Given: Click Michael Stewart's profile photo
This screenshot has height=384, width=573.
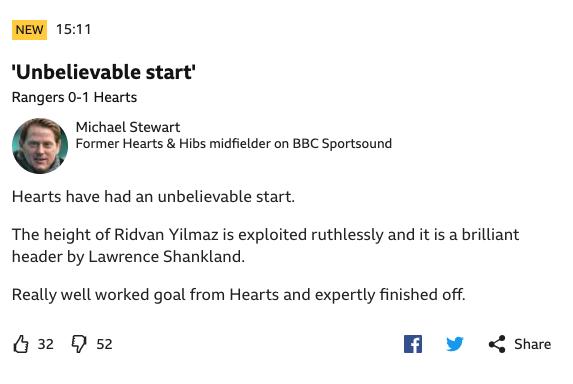Looking at the screenshot, I should pos(40,145).
